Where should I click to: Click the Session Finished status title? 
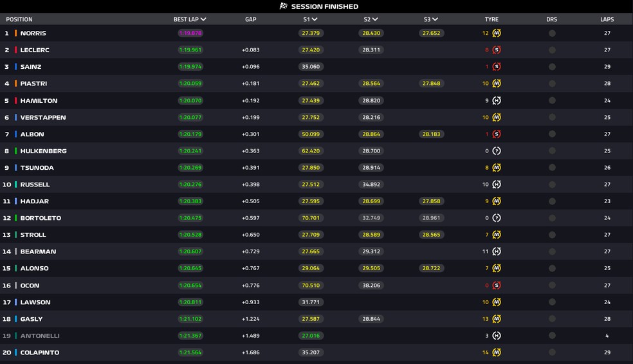tap(325, 6)
